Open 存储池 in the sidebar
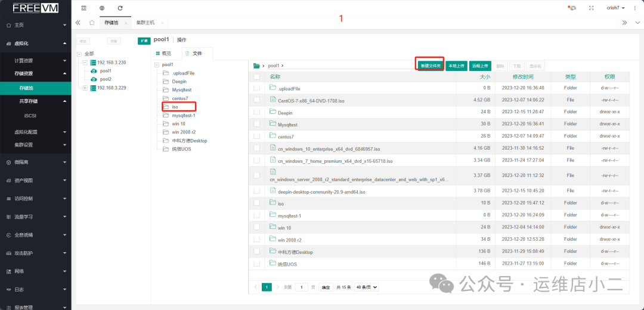This screenshot has height=310, width=644. (x=36, y=88)
